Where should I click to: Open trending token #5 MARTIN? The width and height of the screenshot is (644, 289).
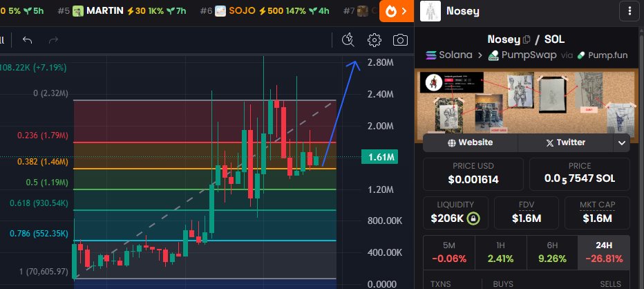point(122,10)
